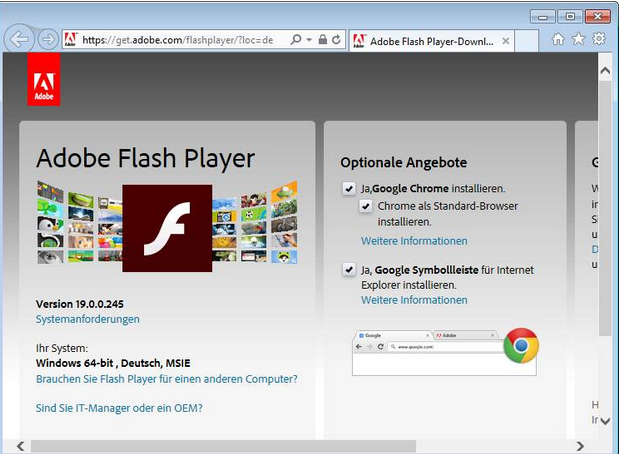624x454 pixels.
Task: Click the horizontal scrollbar thumb
Action: click(x=223, y=446)
